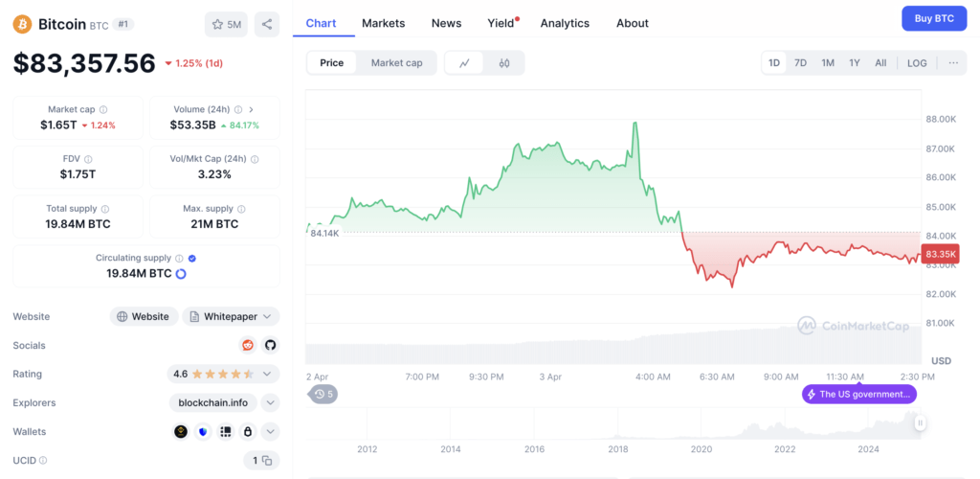Image resolution: width=980 pixels, height=479 pixels.
Task: Click the historical overview mini chart
Action: tap(612, 423)
